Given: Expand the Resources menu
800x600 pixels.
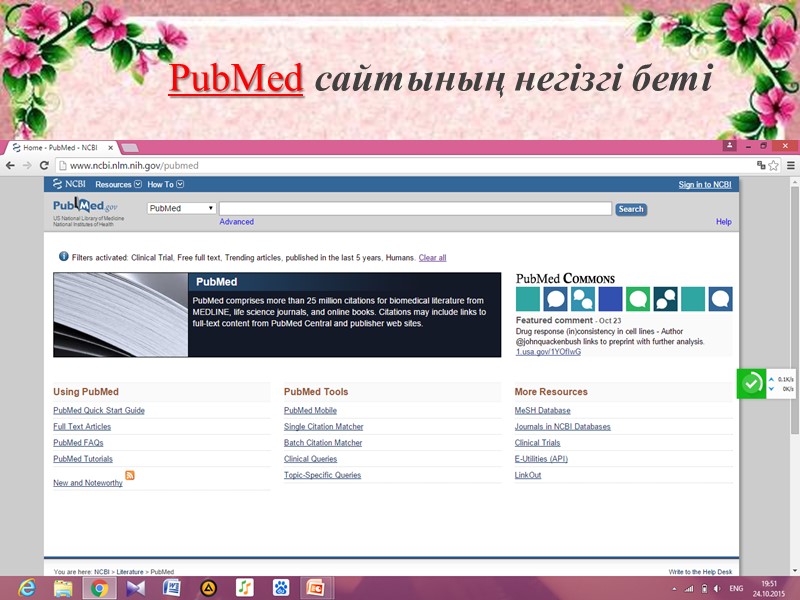Looking at the screenshot, I should point(118,184).
